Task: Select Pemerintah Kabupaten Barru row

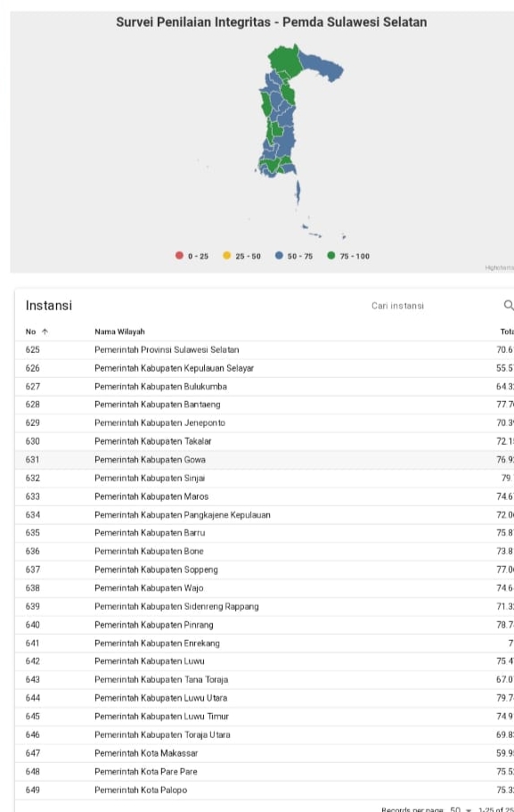Action: 265,532
